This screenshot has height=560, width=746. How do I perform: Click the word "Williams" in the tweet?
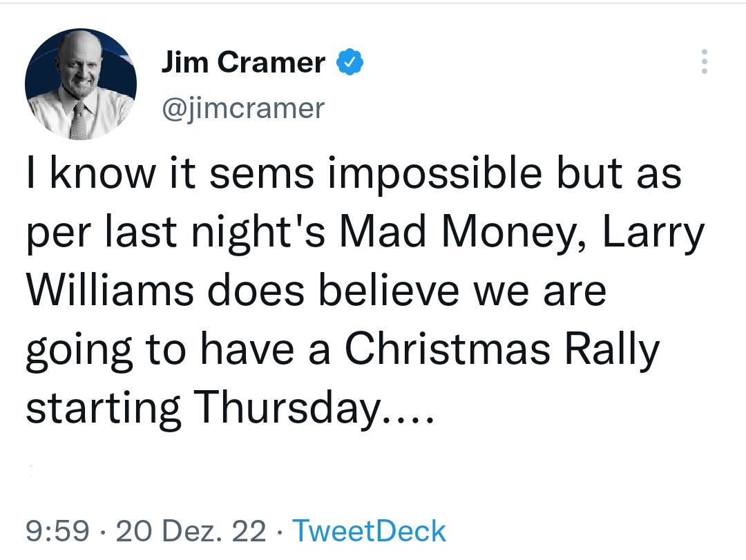[x=109, y=291]
